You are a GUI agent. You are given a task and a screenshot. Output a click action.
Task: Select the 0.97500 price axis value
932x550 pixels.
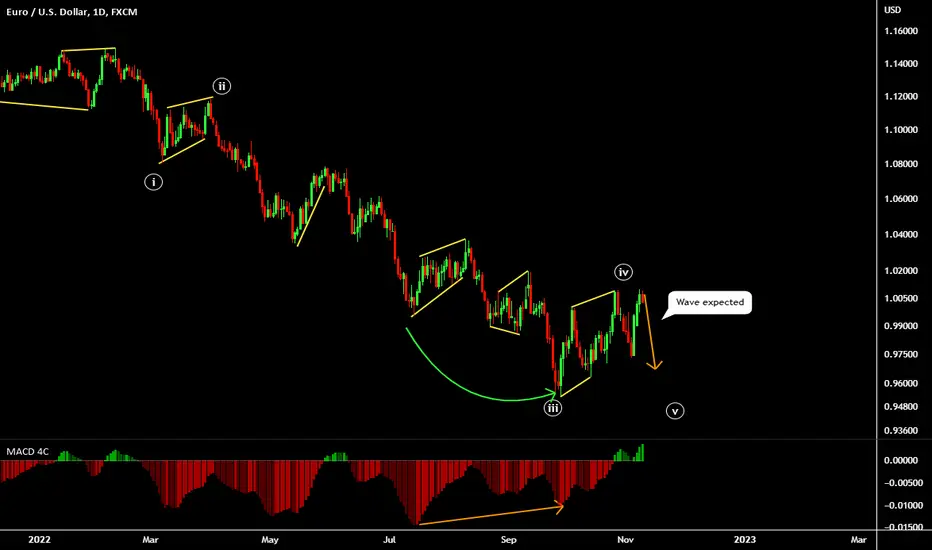click(x=900, y=354)
